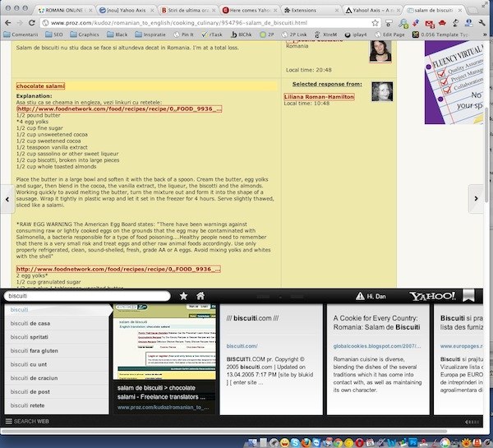The width and height of the screenshot is (493, 448).
Task: Click the right page-edge arrow
Action: coord(476,199)
